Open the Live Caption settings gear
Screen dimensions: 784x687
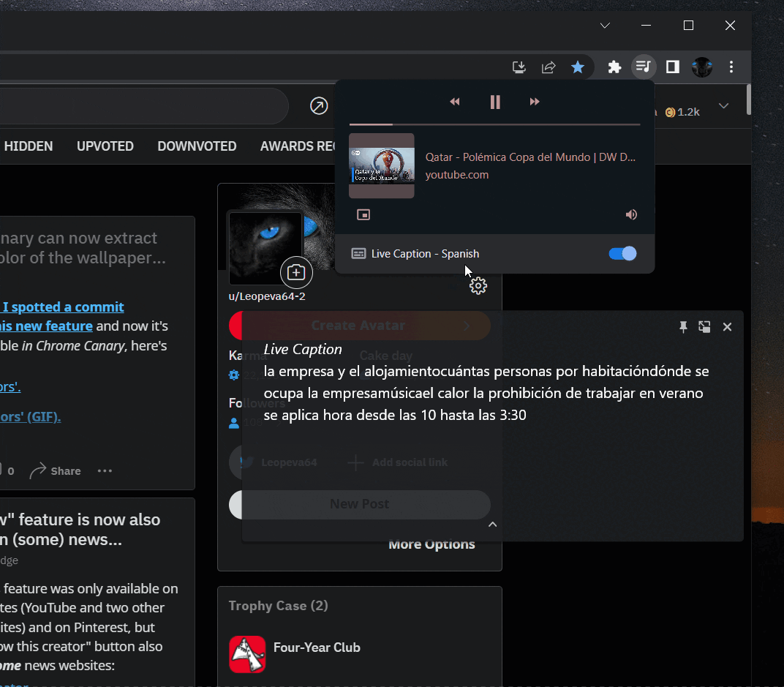478,285
